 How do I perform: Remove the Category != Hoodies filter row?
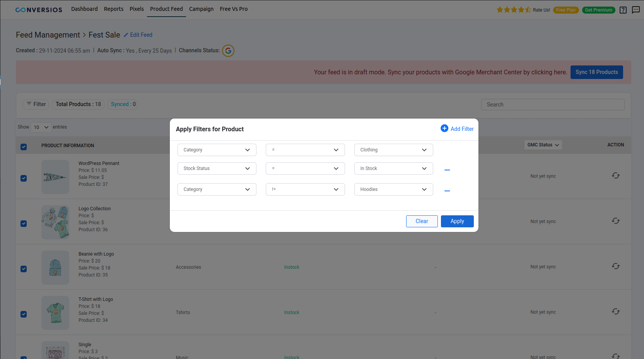(447, 191)
